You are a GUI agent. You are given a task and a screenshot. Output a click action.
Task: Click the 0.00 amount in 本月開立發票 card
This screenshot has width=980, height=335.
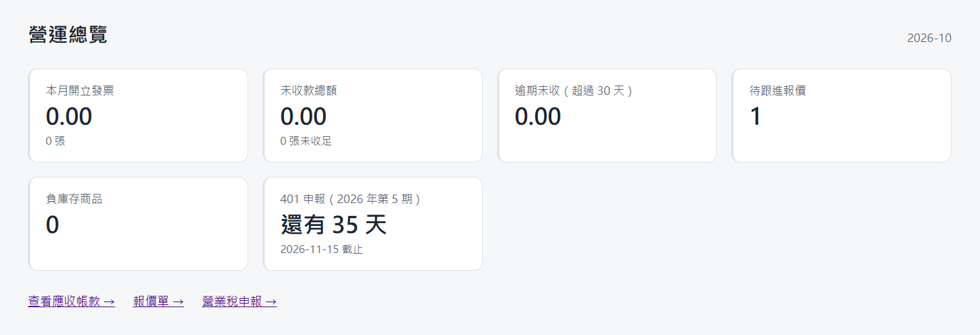coord(69,116)
